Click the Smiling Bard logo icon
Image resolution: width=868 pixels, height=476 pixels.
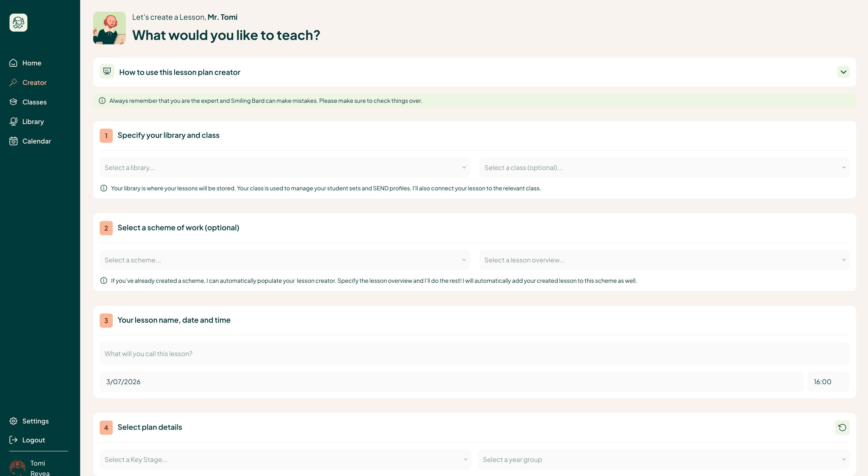19,23
